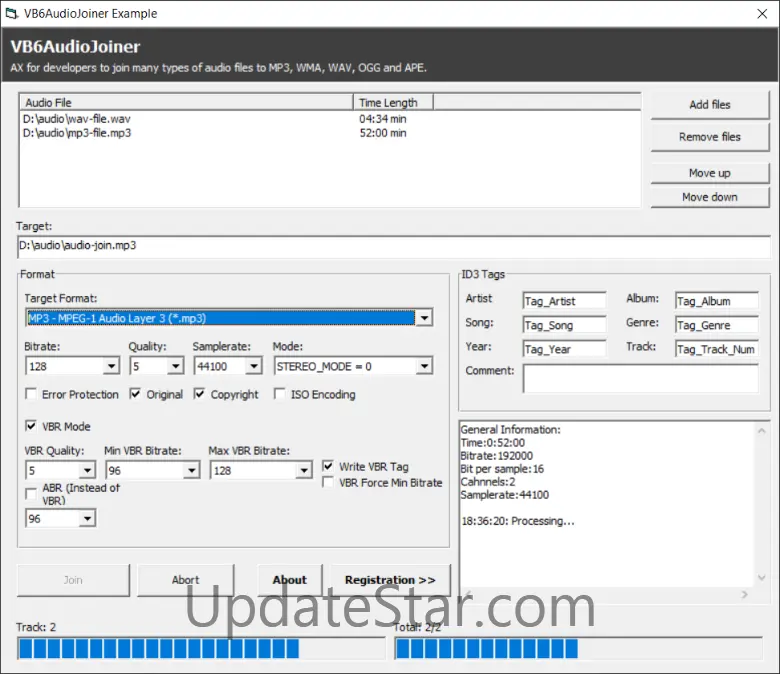Open the Samplerate dropdown showing 44100
Screen dimensions: 780x674
(x=254, y=367)
